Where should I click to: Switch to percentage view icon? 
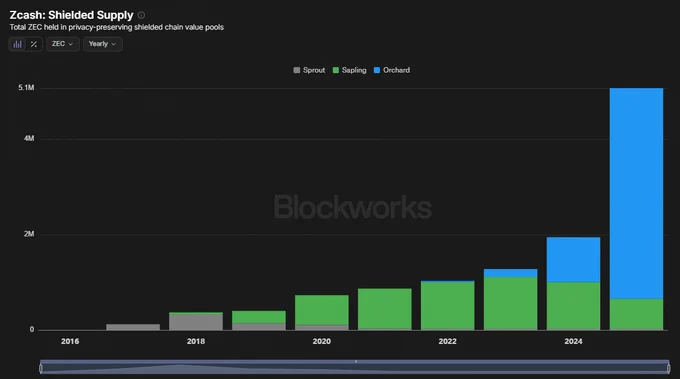34,44
